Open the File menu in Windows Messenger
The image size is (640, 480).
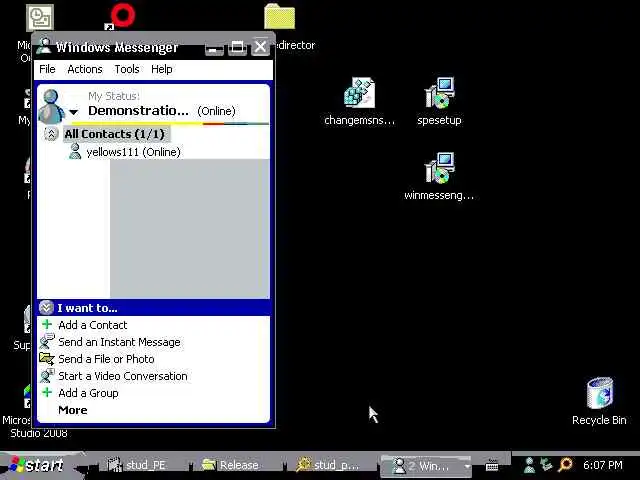pyautogui.click(x=47, y=69)
